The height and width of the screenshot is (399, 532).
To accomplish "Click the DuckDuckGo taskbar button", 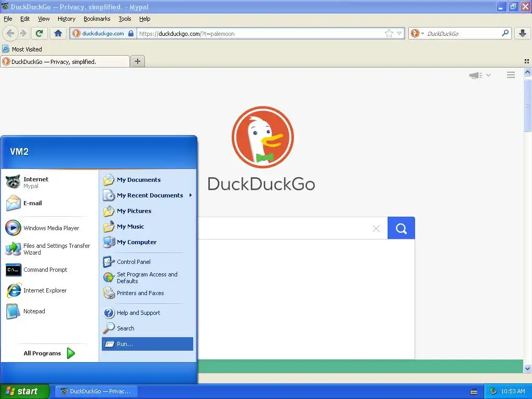I will pyautogui.click(x=96, y=391).
